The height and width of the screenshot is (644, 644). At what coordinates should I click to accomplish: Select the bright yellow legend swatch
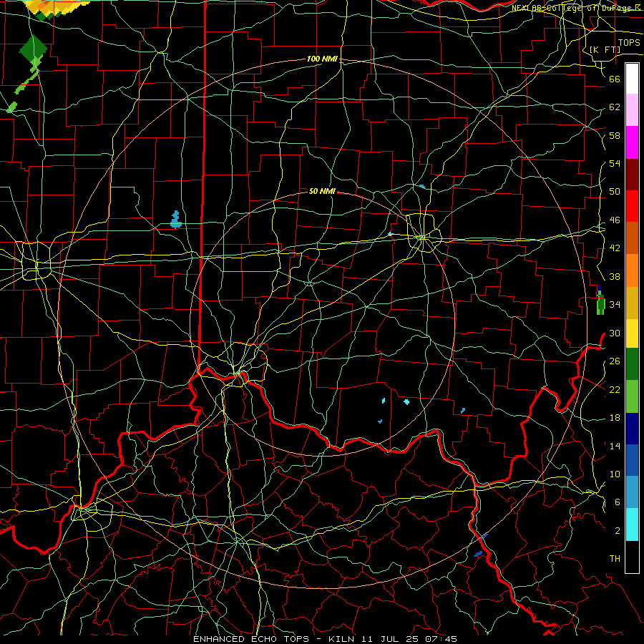(x=632, y=333)
